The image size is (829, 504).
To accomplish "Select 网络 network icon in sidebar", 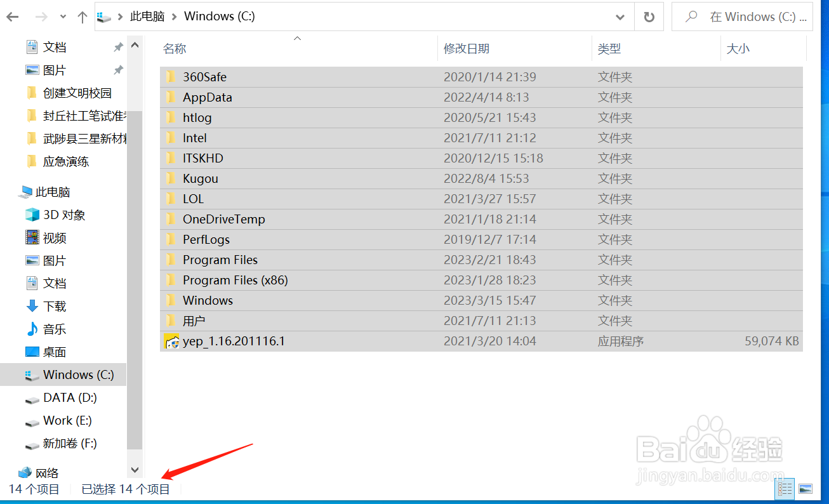I will (x=25, y=472).
